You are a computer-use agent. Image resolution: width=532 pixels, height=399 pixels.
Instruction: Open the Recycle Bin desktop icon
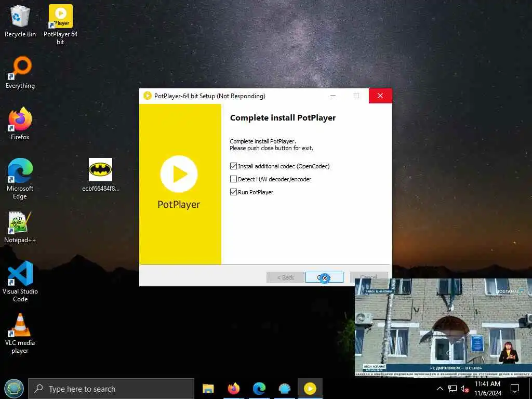pyautogui.click(x=20, y=22)
